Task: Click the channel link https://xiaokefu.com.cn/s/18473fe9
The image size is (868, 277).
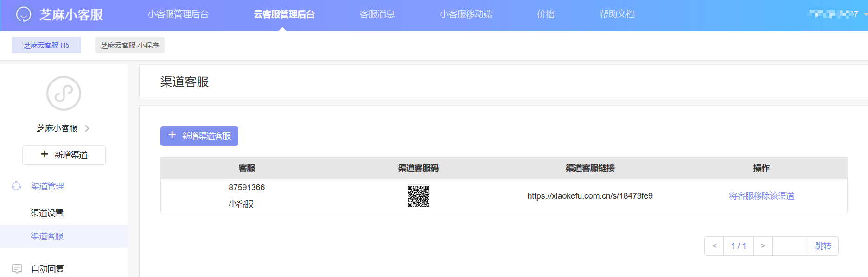Action: [590, 196]
